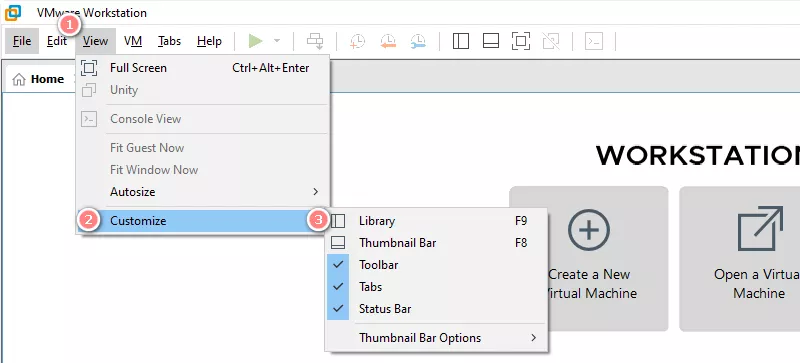Click Console View menu entry
The width and height of the screenshot is (800, 363).
(x=203, y=119)
